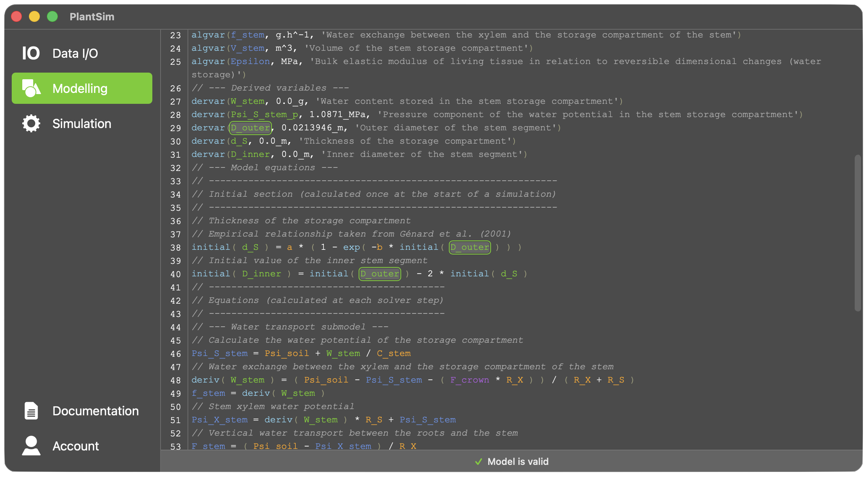Click the 'Model is valid' status message
The image size is (868, 477).
tap(518, 461)
